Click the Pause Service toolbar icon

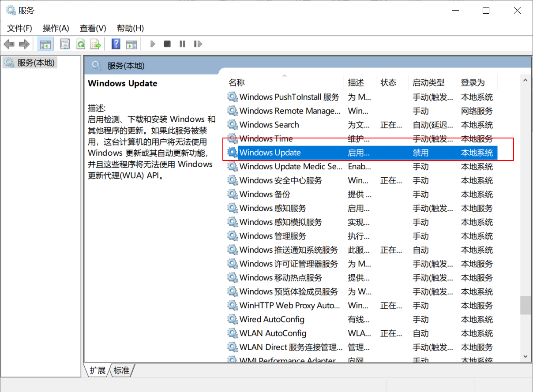pyautogui.click(x=182, y=44)
